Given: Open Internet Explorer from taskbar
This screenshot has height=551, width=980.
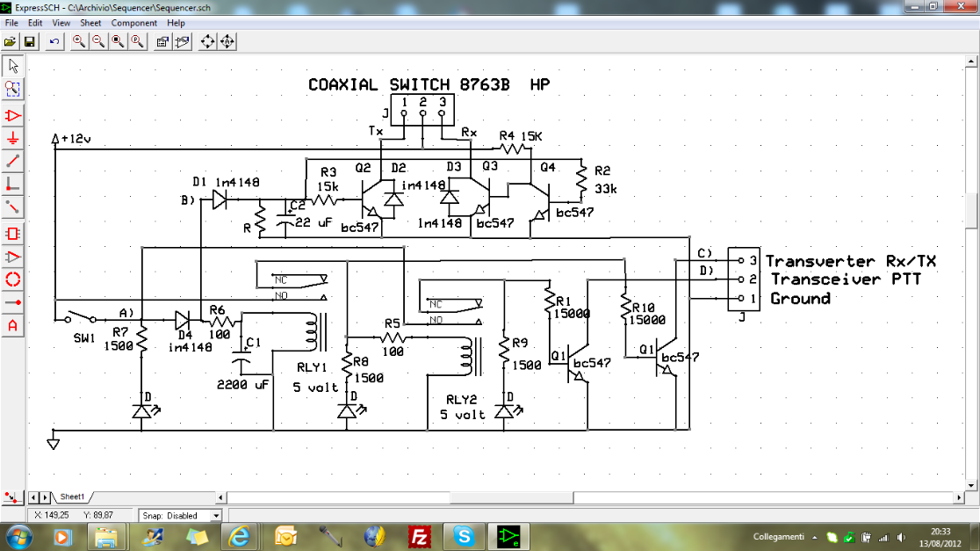Looking at the screenshot, I should click(x=239, y=537).
